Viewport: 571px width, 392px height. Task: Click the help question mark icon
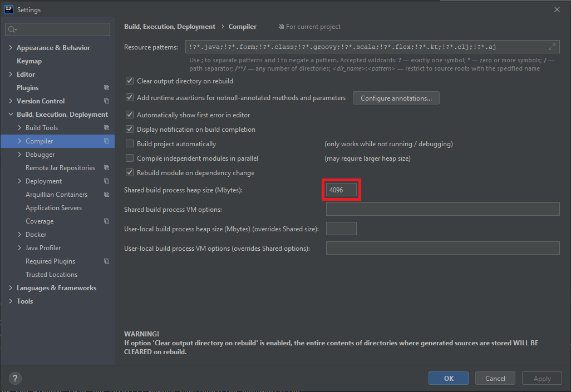point(14,378)
